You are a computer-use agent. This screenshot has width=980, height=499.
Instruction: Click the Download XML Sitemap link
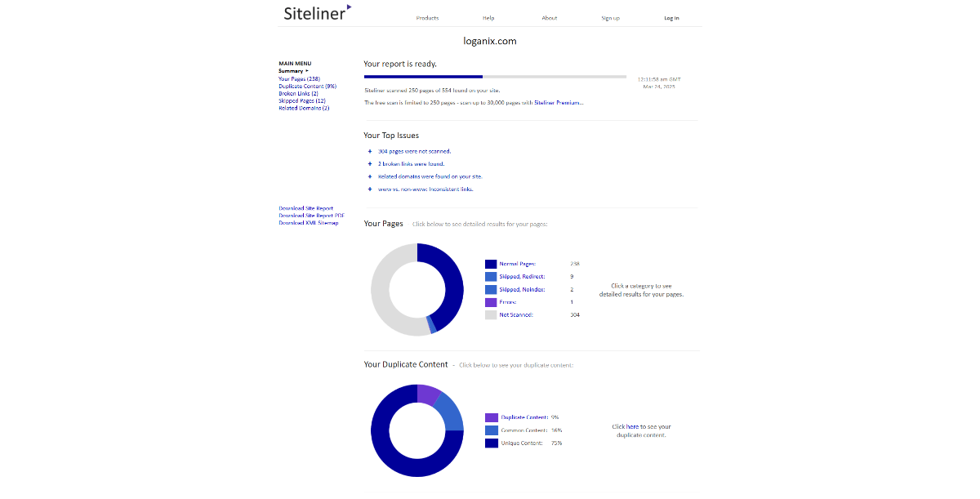click(x=309, y=223)
